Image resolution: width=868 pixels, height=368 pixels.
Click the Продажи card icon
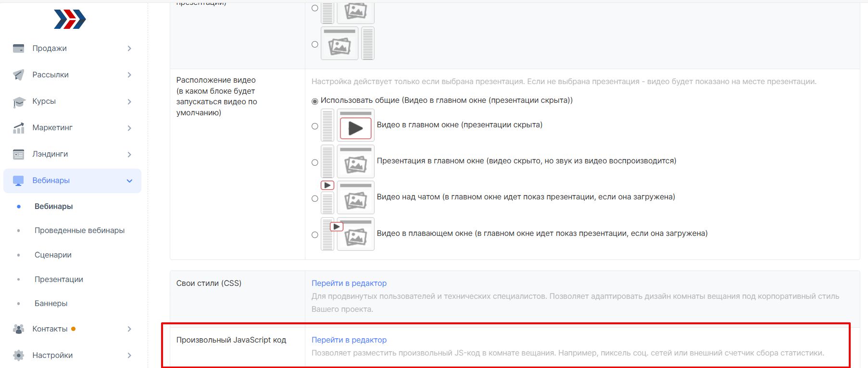click(x=18, y=48)
